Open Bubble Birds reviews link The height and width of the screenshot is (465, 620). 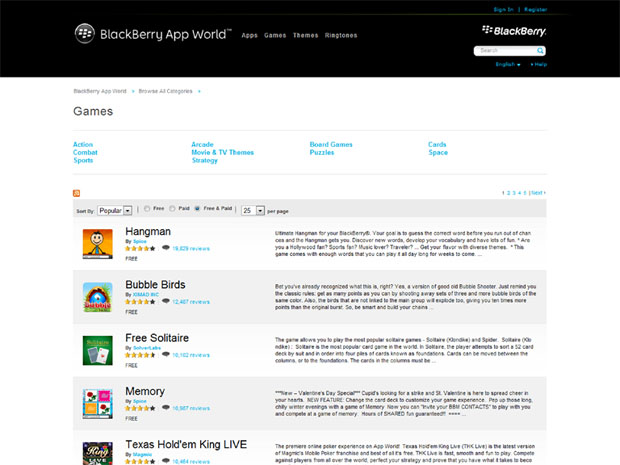191,302
